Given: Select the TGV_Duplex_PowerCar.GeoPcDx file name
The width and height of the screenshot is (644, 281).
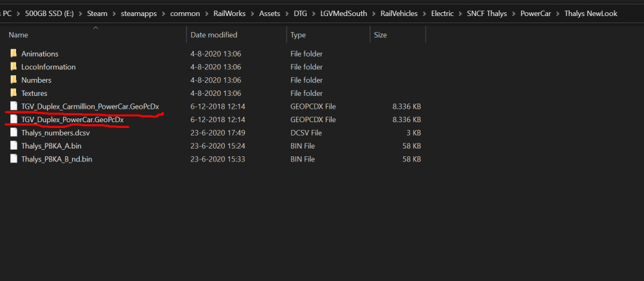Looking at the screenshot, I should 72,120.
